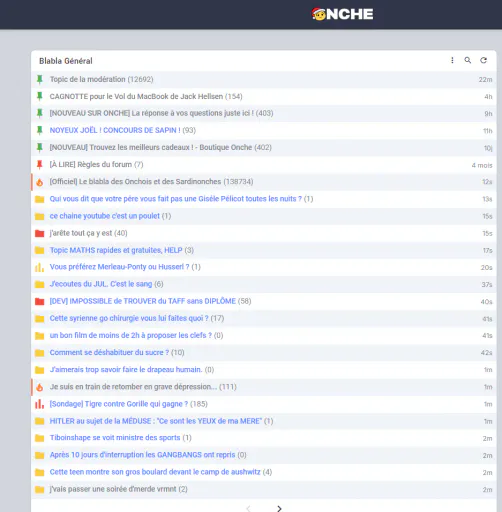Click green pin beside NOYEUX JOËL topic
The image size is (502, 512).
pos(40,130)
